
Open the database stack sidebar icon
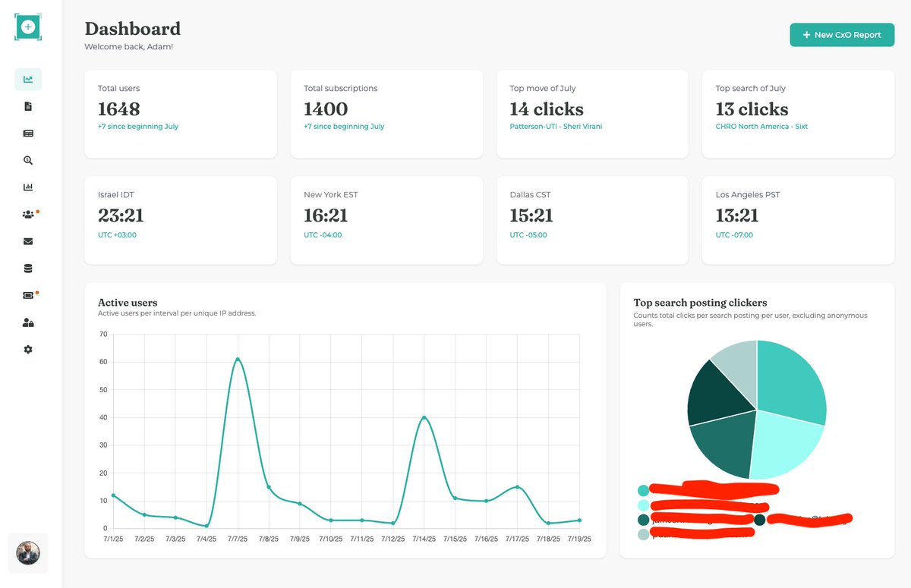[x=28, y=269]
